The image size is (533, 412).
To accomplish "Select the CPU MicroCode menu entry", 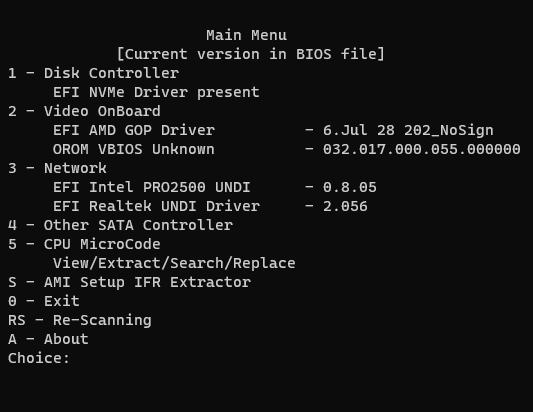I will pyautogui.click(x=84, y=244).
